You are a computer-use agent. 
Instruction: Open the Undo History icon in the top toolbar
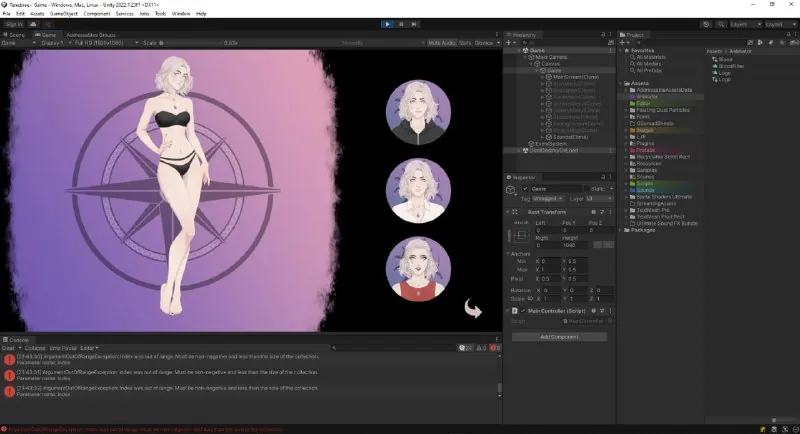[706, 24]
